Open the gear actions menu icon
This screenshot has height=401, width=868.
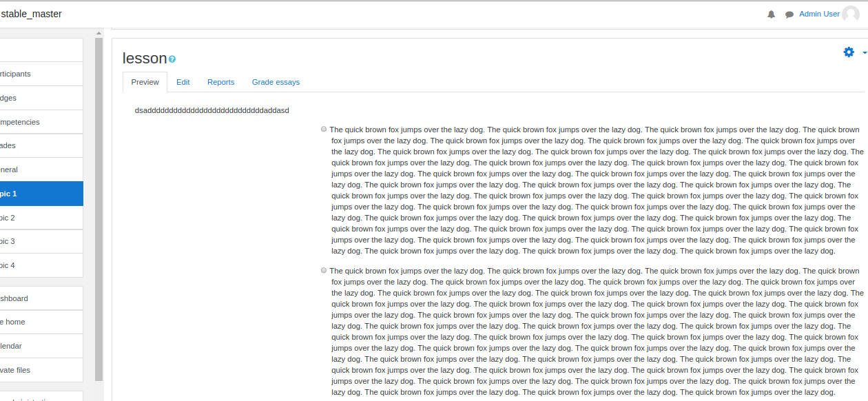[849, 52]
